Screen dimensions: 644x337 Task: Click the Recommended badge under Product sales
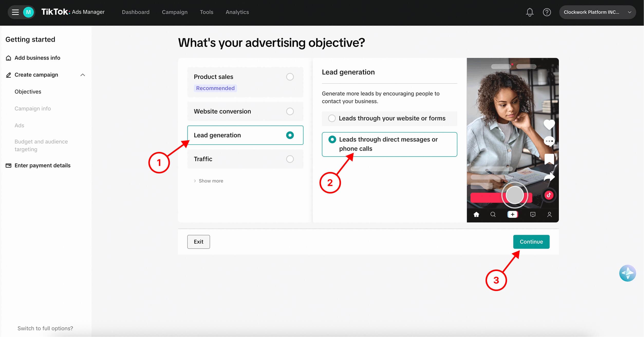[215, 88]
